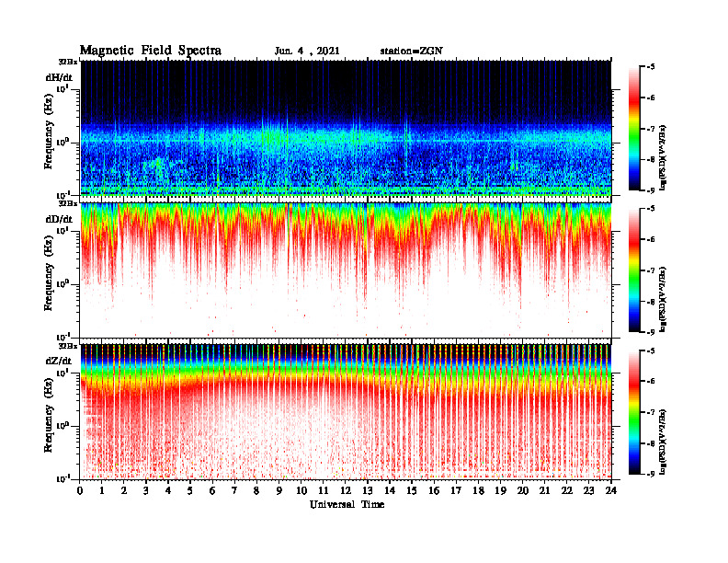Click hour tick label 19 on time axis
The height and width of the screenshot is (563, 728).
tap(500, 490)
